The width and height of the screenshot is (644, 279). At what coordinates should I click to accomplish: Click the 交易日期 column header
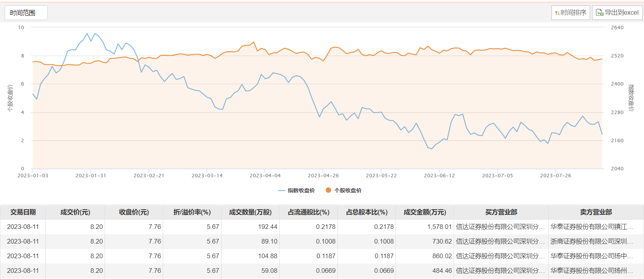point(23,212)
